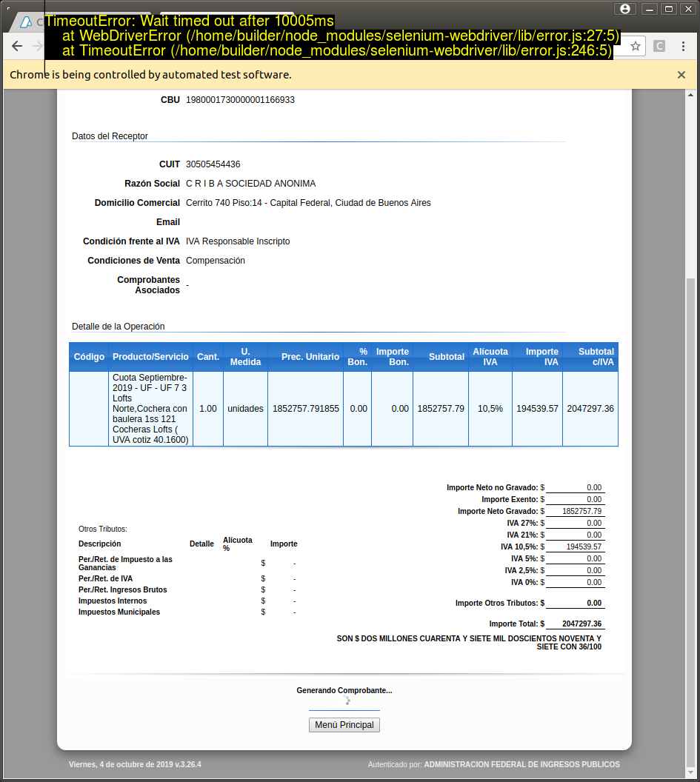The height and width of the screenshot is (782, 700).
Task: Click the Per./Ret. de IVA row label
Action: pyautogui.click(x=105, y=579)
